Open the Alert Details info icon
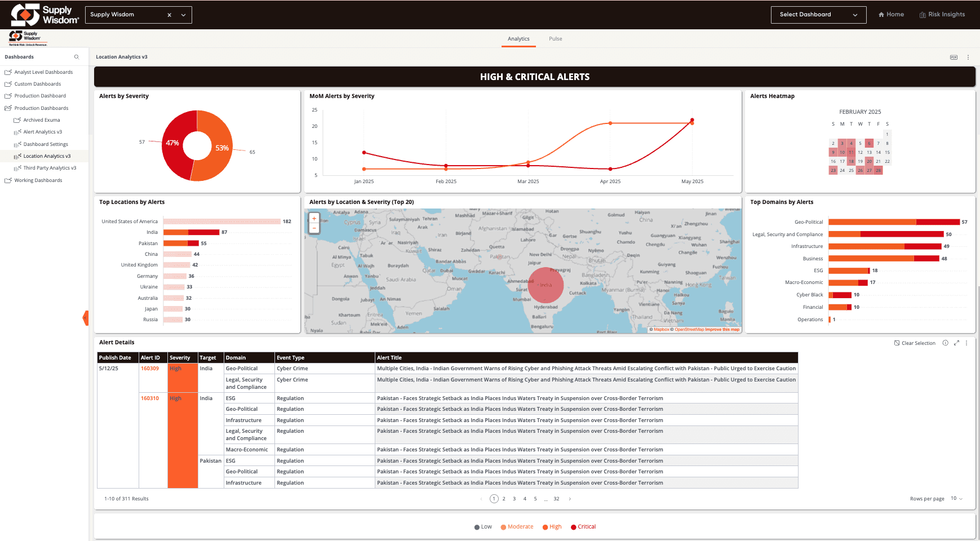The height and width of the screenshot is (541, 980). (x=946, y=343)
